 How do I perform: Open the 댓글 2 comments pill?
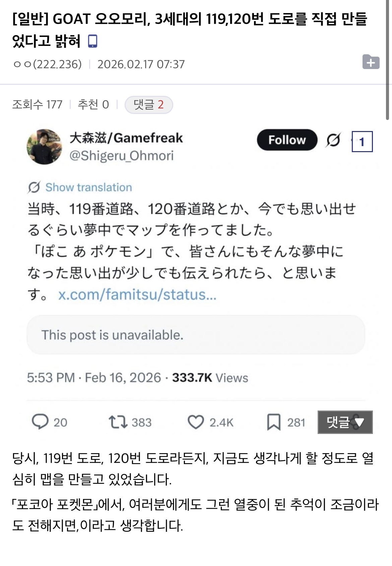pyautogui.click(x=148, y=105)
